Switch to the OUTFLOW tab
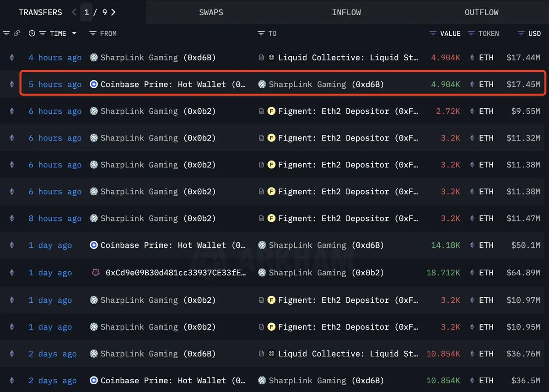The width and height of the screenshot is (549, 392). (x=482, y=12)
